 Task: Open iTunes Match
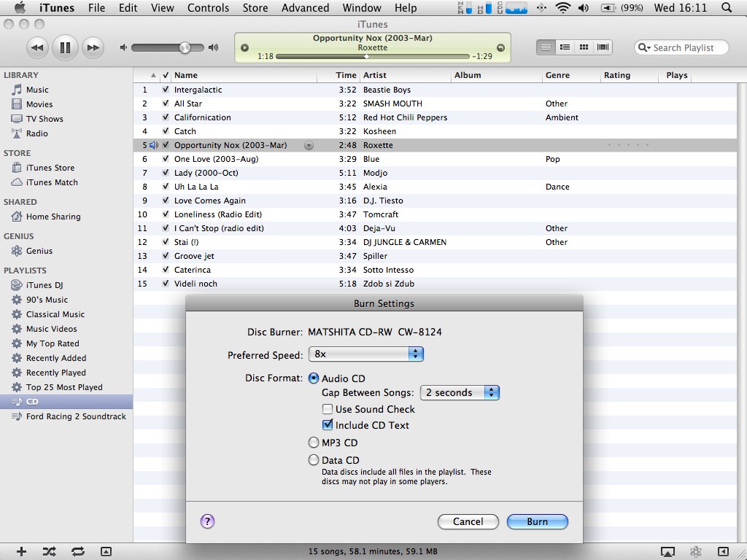click(52, 182)
